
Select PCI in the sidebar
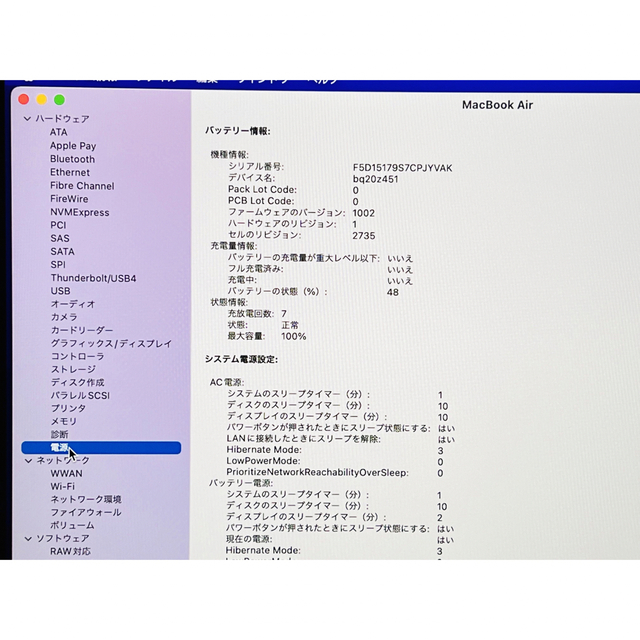coord(58,225)
